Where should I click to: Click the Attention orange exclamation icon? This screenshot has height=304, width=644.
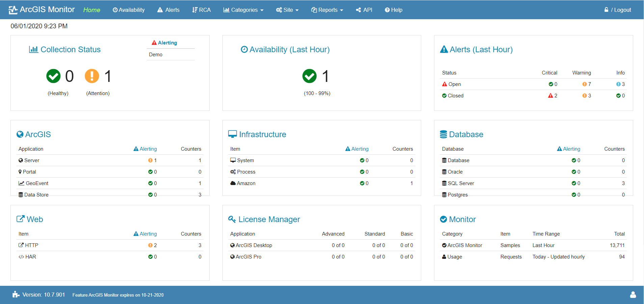[x=92, y=76]
